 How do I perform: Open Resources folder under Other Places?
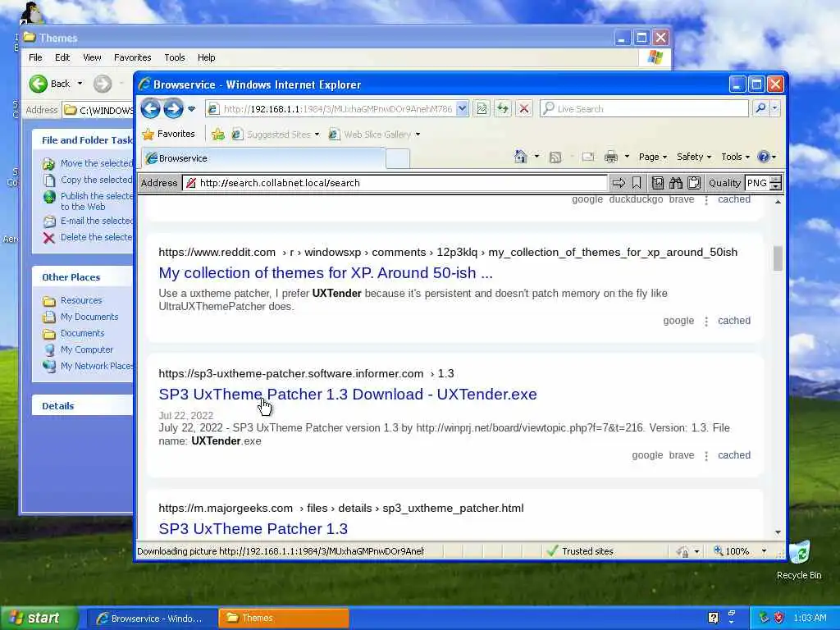[72, 300]
